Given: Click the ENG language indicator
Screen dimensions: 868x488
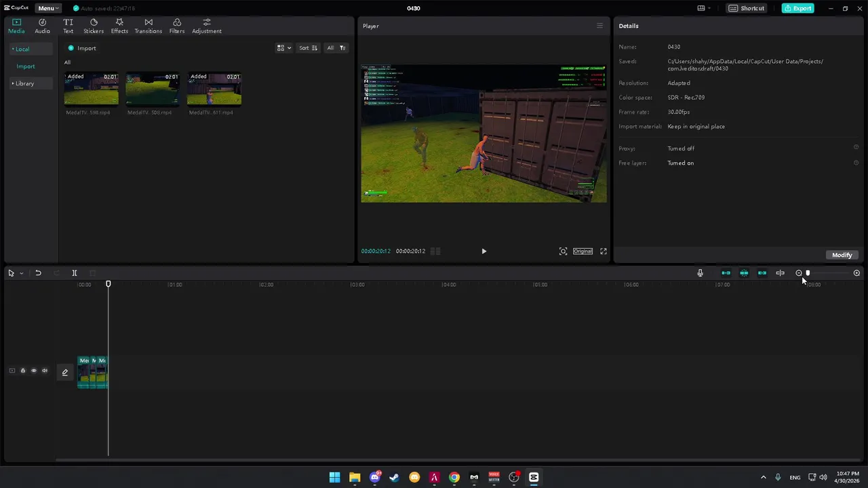Looking at the screenshot, I should pos(795,477).
